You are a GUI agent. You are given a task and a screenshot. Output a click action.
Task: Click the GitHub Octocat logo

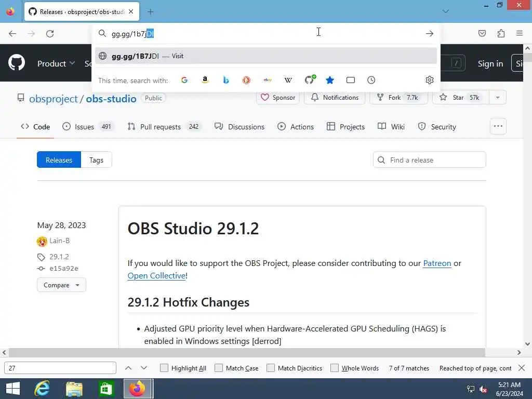pyautogui.click(x=17, y=63)
